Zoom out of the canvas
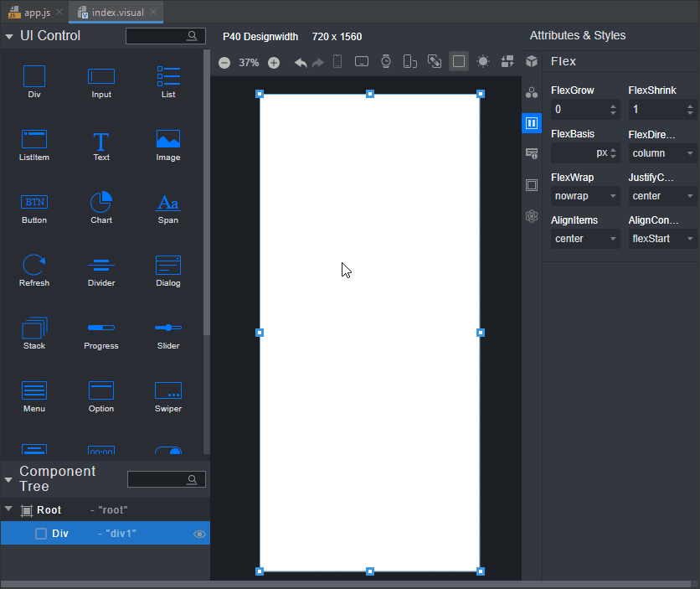Viewport: 700px width, 589px height. click(x=224, y=63)
